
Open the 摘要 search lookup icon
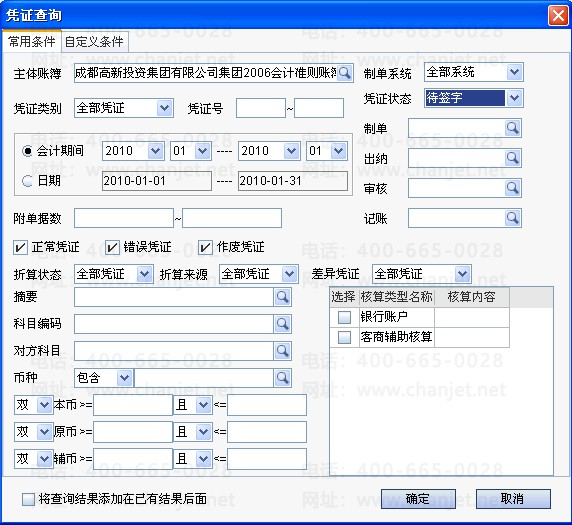282,297
